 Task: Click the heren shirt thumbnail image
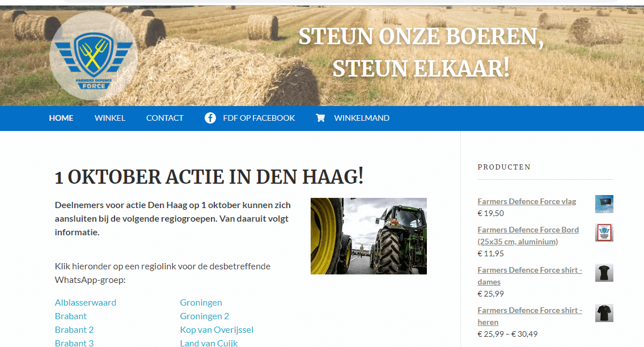[604, 313]
